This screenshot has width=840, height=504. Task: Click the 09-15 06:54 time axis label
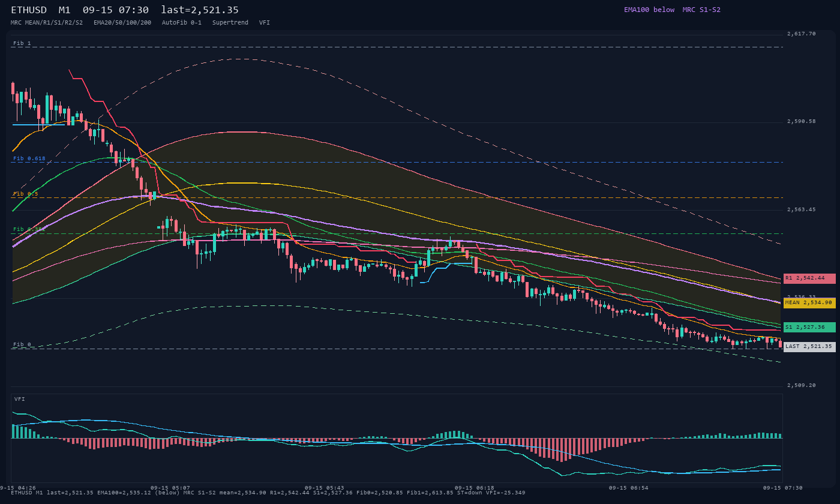(x=629, y=488)
